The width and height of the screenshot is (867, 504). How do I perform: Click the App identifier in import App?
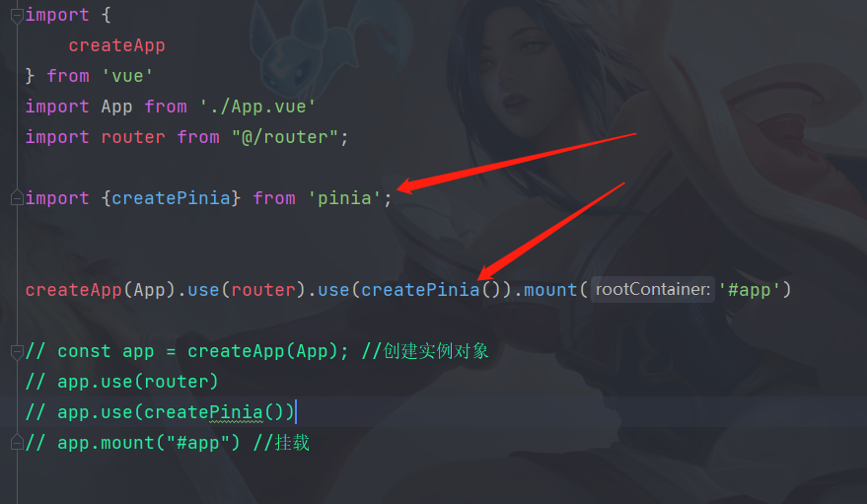click(116, 107)
